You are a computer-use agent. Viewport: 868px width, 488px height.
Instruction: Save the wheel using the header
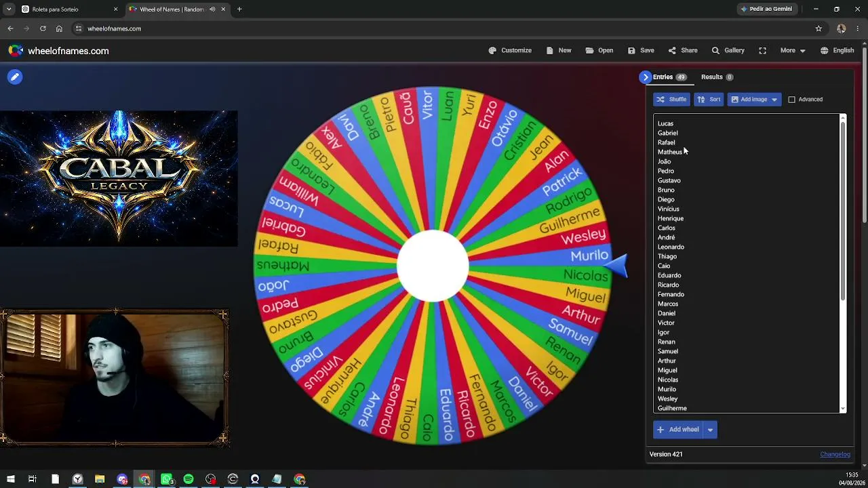point(641,50)
